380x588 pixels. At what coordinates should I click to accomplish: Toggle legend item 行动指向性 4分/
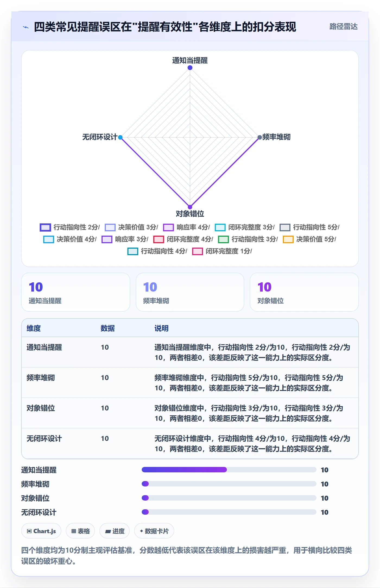157,251
